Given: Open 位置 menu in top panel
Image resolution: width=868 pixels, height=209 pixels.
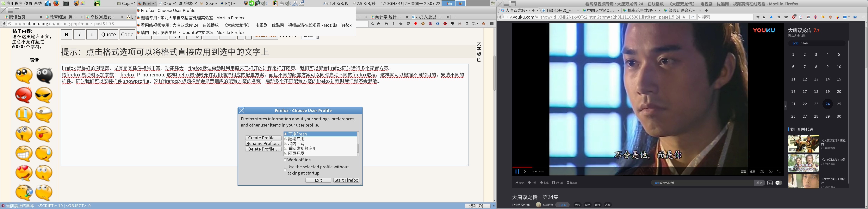Looking at the screenshot, I should (28, 3).
